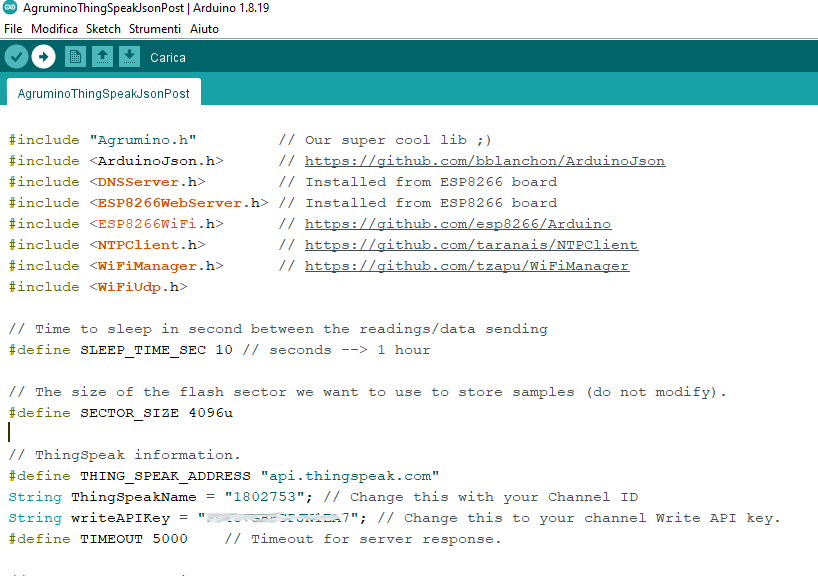Click the "api.thingspeak.com" address string
Image resolution: width=818 pixels, height=576 pixels.
click(349, 476)
